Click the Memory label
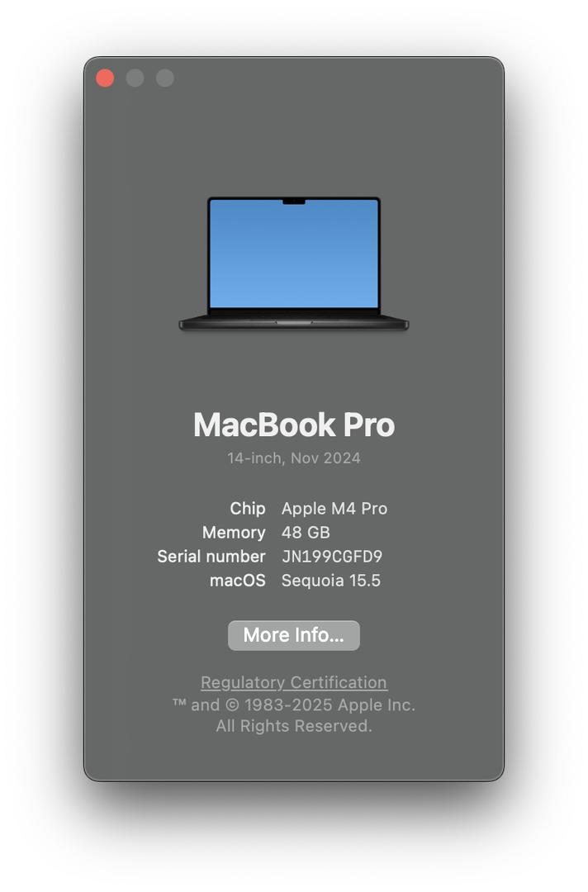Viewport: 588px width, 892px height. click(234, 533)
